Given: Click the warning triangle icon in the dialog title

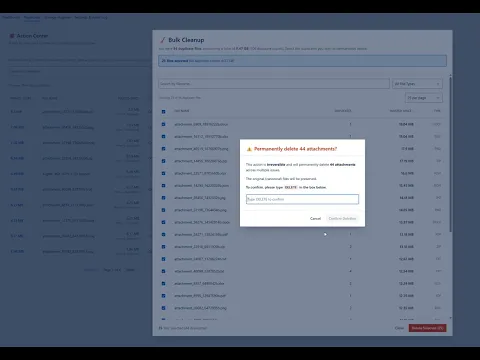Looking at the screenshot, I should coord(249,149).
